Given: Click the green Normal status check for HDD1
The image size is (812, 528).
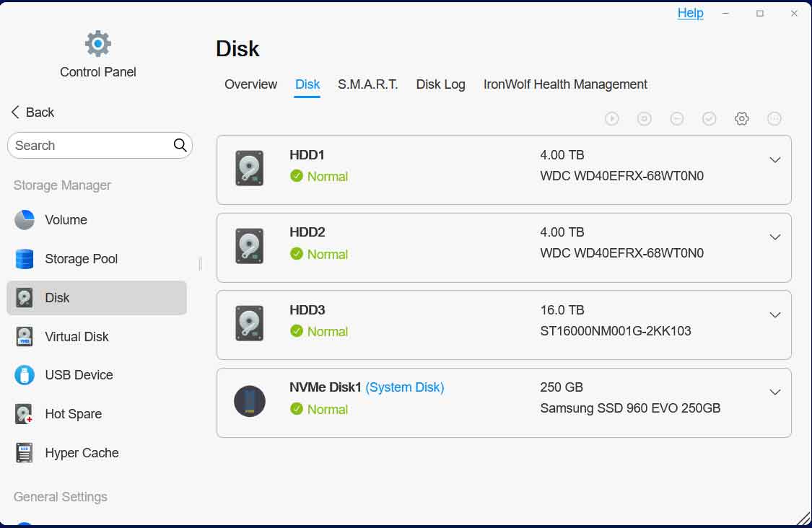Looking at the screenshot, I should (x=296, y=176).
